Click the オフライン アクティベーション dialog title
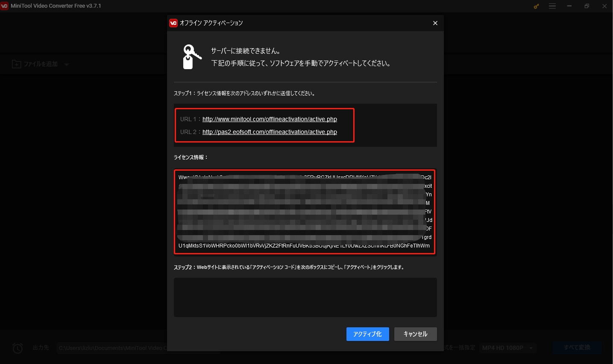The image size is (613, 364). point(211,23)
